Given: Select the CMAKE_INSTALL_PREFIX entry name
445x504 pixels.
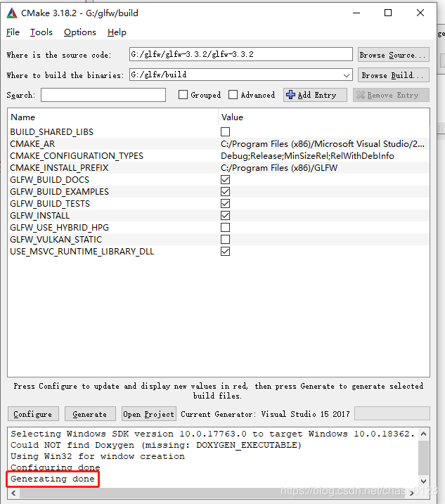Looking at the screenshot, I should [59, 168].
